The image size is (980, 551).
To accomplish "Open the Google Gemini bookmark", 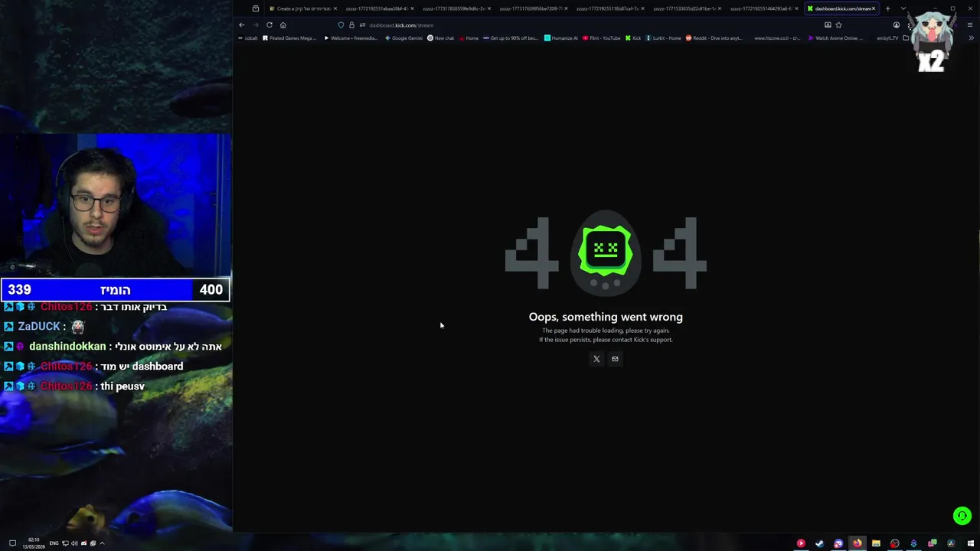I will 403,37.
